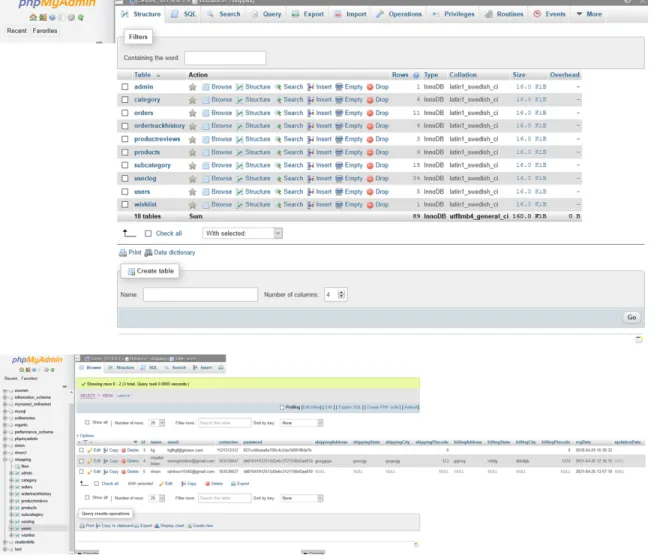Click the help icon next to Rows header
The width and height of the screenshot is (654, 558).
point(416,75)
